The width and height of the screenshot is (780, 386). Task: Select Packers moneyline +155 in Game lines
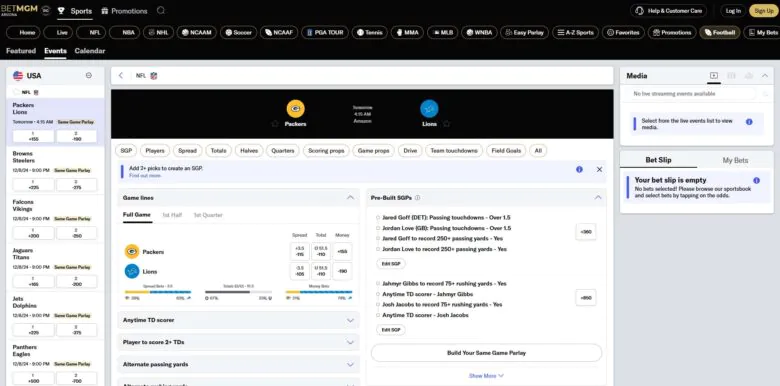tap(342, 251)
